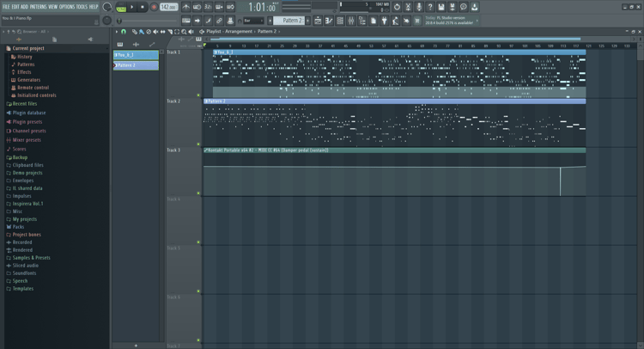Toggle Pattern/Song mode switch
This screenshot has width=644, height=349.
tap(121, 7)
